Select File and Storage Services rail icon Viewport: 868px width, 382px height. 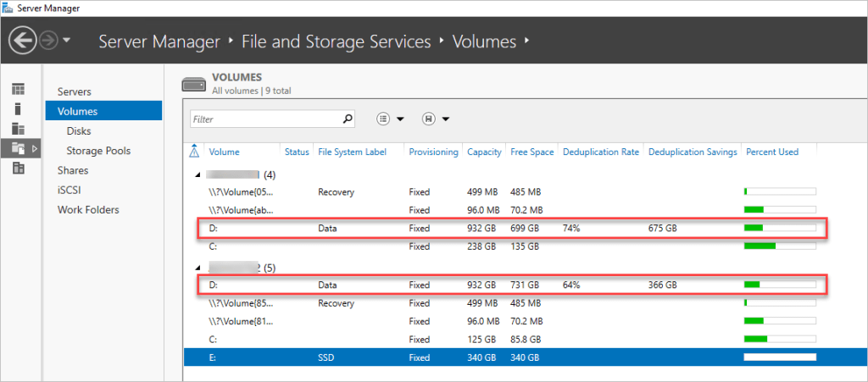(x=19, y=148)
